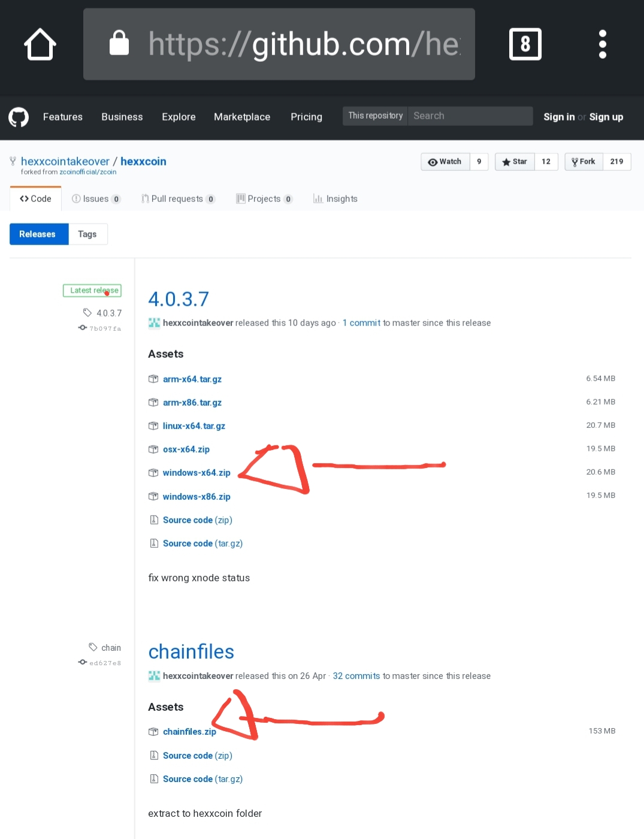Screen dimensions: 644x839
Task: Open the chain tag in sidebar
Action: coord(105,648)
